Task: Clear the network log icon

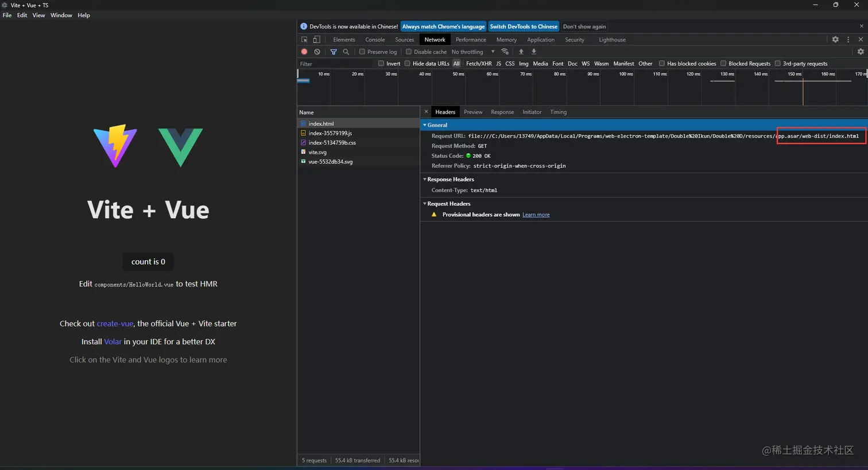Action: point(317,52)
